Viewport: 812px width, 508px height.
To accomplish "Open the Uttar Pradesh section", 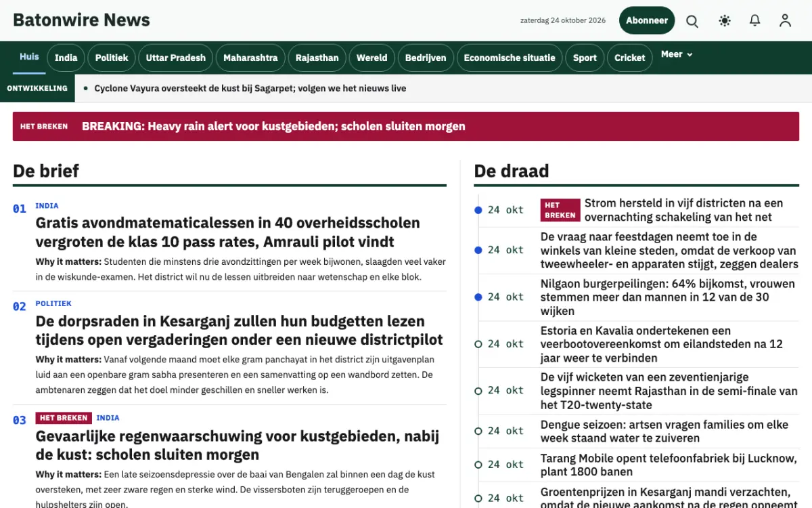I will point(176,58).
